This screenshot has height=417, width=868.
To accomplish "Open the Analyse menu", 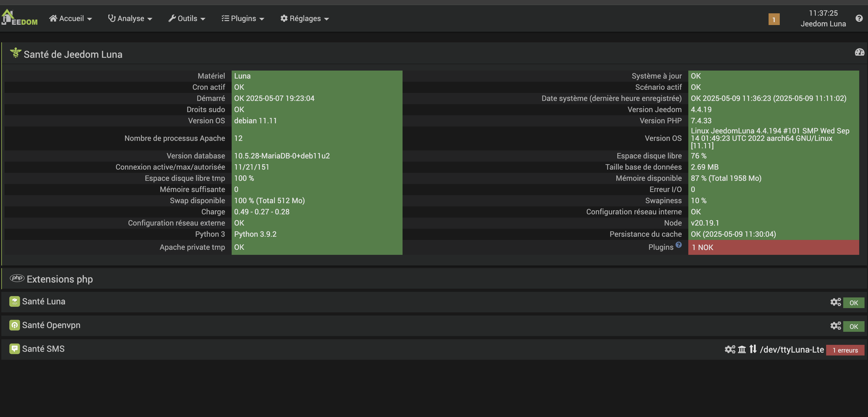I will (130, 19).
